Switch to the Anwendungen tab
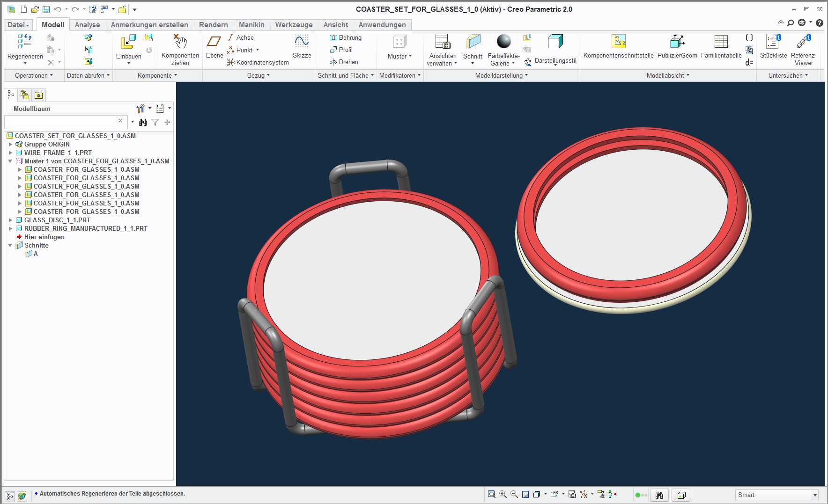Image resolution: width=828 pixels, height=504 pixels. tap(382, 25)
